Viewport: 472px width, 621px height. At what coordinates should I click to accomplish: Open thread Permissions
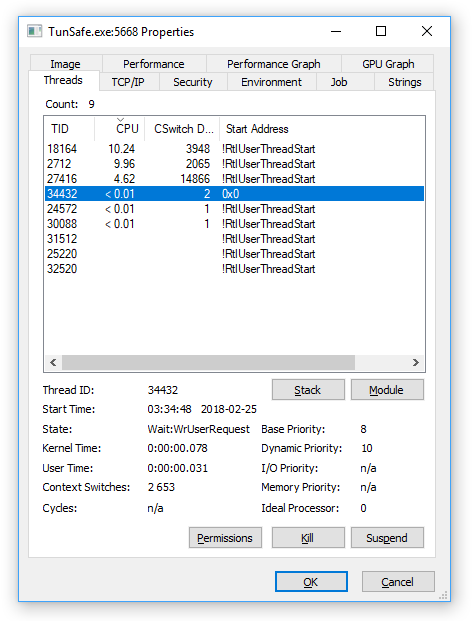tap(225, 538)
